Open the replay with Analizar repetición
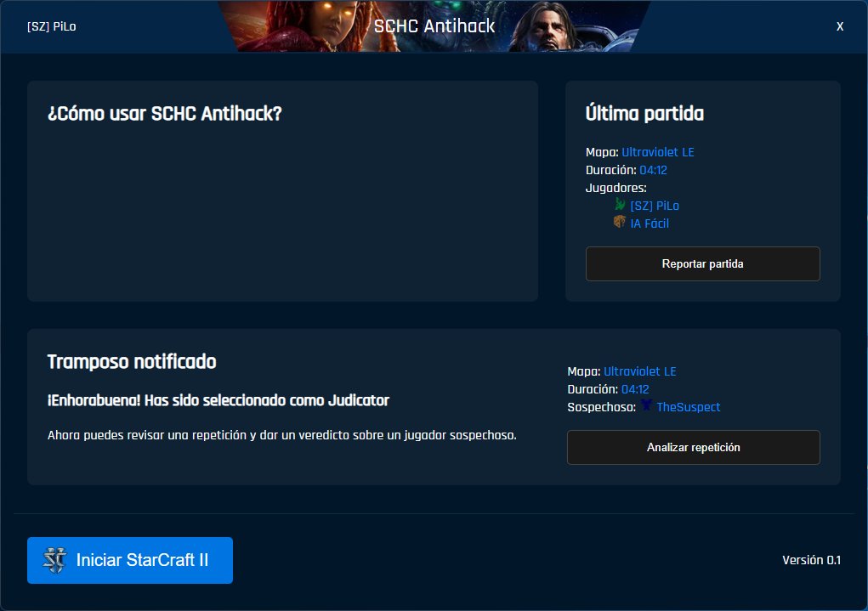Viewport: 868px width, 611px height. [693, 447]
